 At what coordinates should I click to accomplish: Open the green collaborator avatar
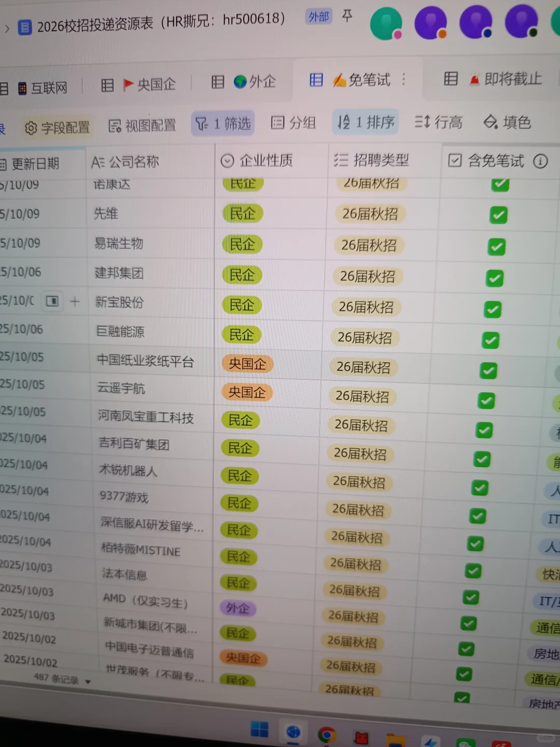pos(386,24)
